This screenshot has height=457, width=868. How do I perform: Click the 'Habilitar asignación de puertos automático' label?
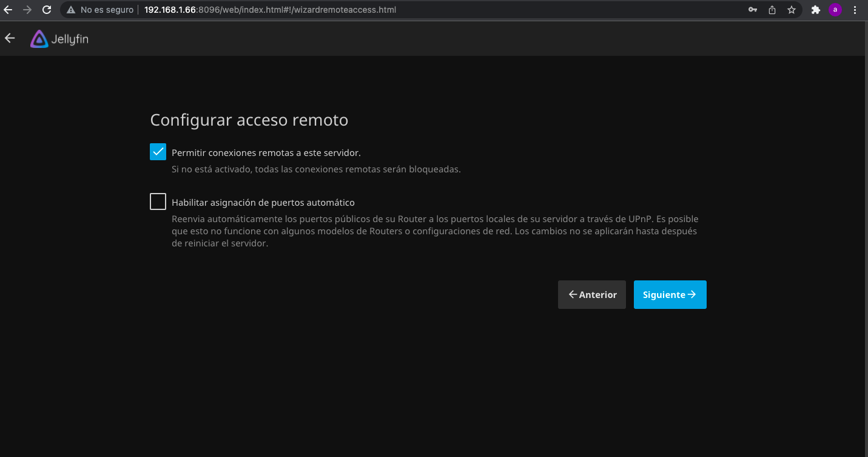click(x=263, y=203)
